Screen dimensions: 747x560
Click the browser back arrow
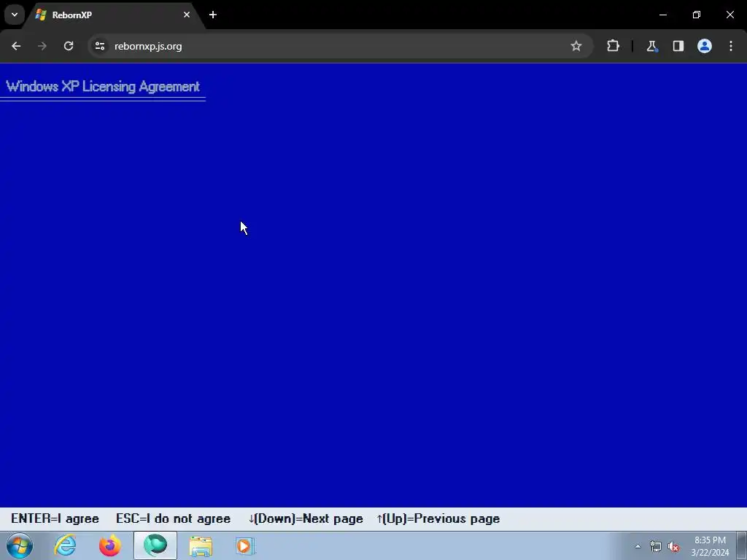[x=16, y=46]
